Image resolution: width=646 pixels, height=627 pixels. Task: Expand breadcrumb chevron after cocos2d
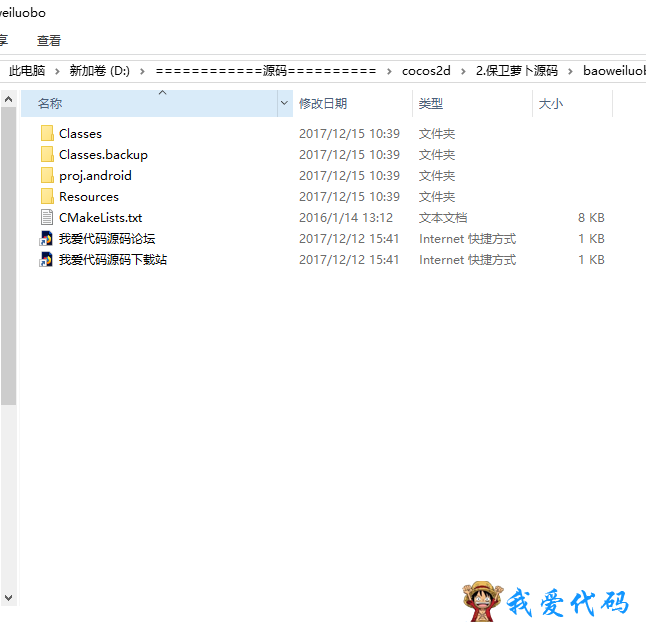(x=461, y=71)
